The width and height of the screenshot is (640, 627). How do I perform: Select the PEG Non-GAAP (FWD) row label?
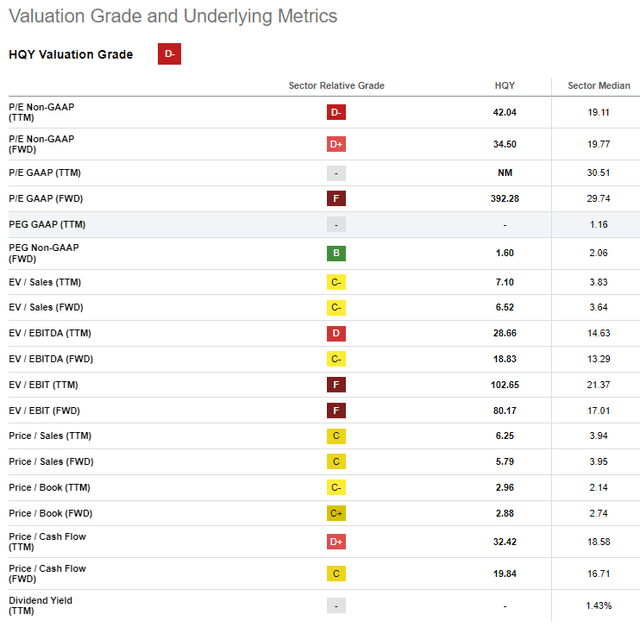click(44, 253)
